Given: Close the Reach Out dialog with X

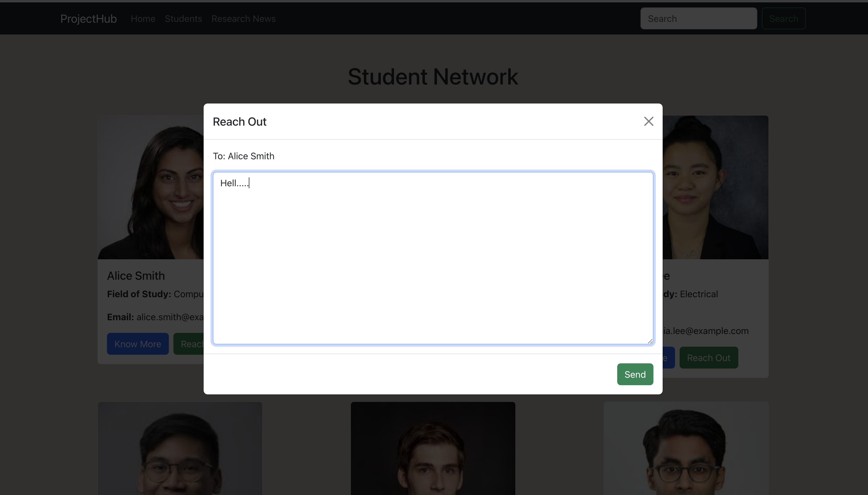Looking at the screenshot, I should tap(648, 121).
